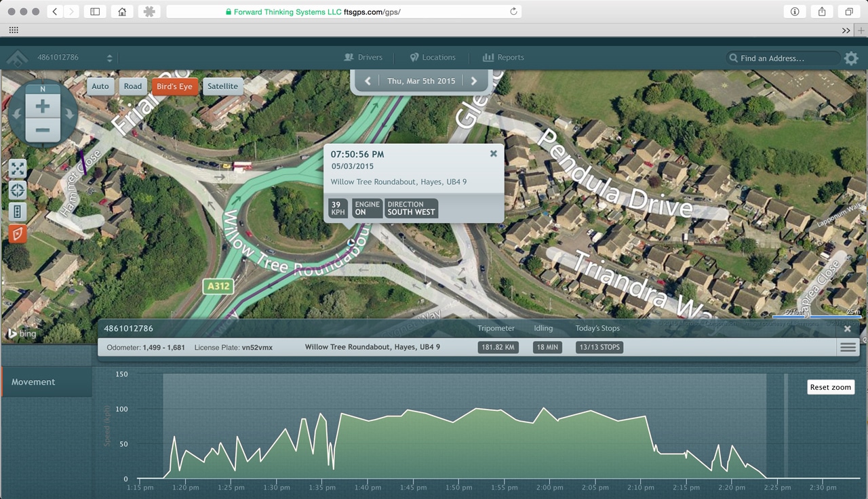Click popup address Willow Tree Roundabout, Hayes
This screenshot has width=868, height=499.
coord(399,182)
